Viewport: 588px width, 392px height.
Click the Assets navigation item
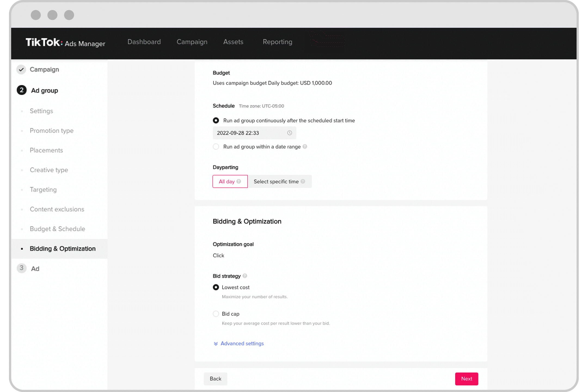coord(234,42)
